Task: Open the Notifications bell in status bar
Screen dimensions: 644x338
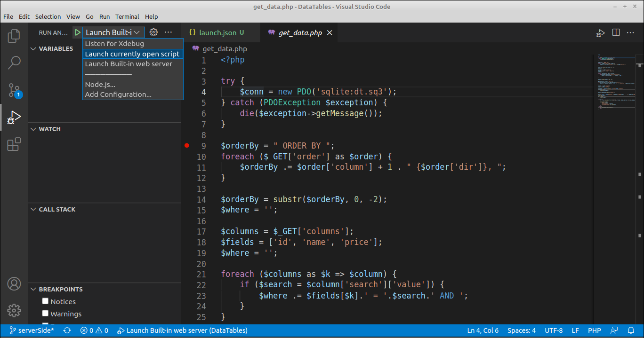Action: click(x=631, y=330)
